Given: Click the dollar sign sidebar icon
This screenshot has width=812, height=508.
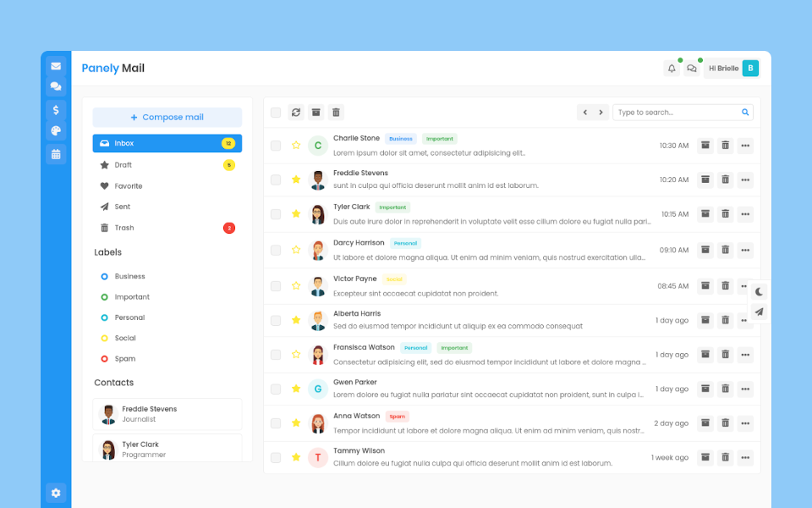Looking at the screenshot, I should click(56, 109).
